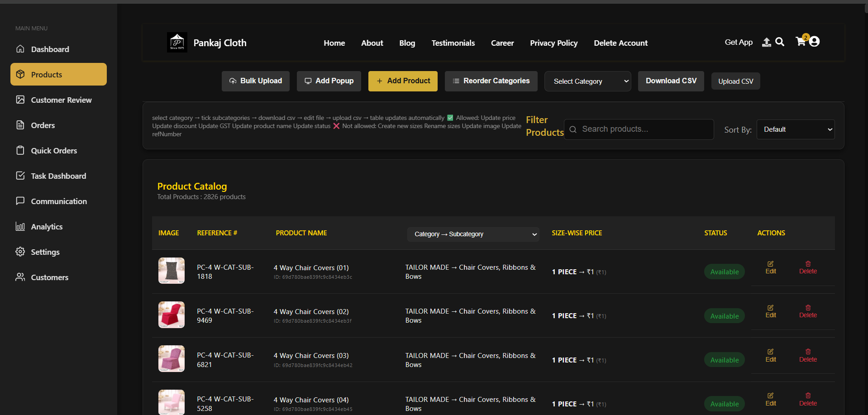Screen dimensions: 868x415
Task: Click the Download CSV button
Action: click(671, 81)
